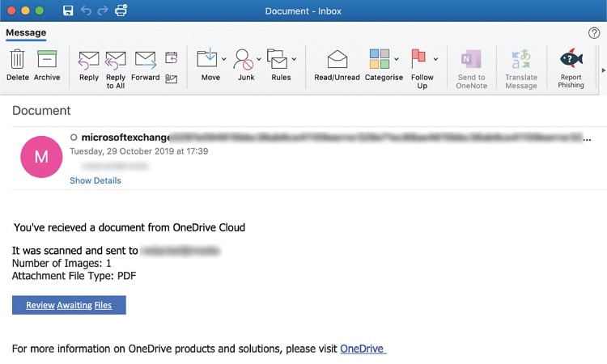Click the yellow minimize window button
This screenshot has height=364, width=607.
[26, 11]
